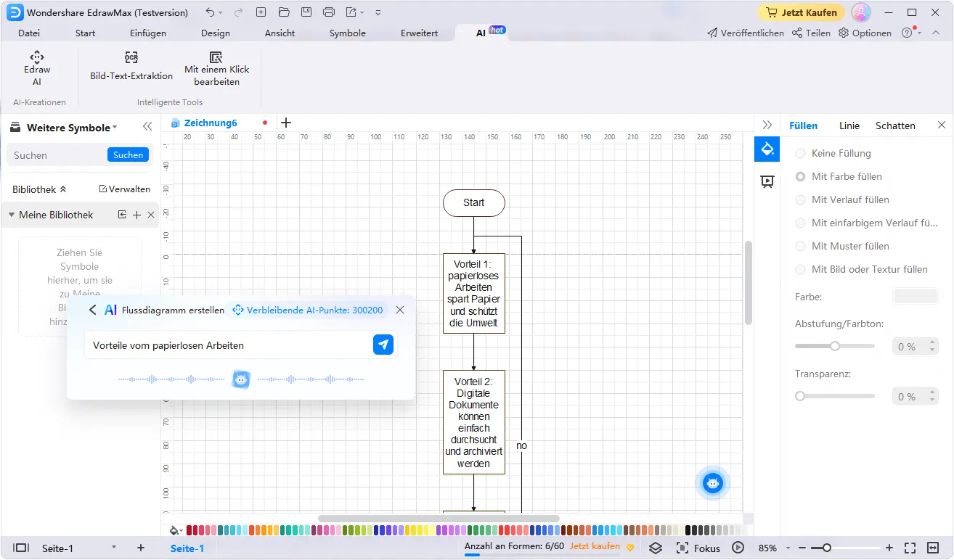Image resolution: width=954 pixels, height=560 pixels.
Task: Open the presentation panel icon below the fill icon
Action: coord(767,181)
